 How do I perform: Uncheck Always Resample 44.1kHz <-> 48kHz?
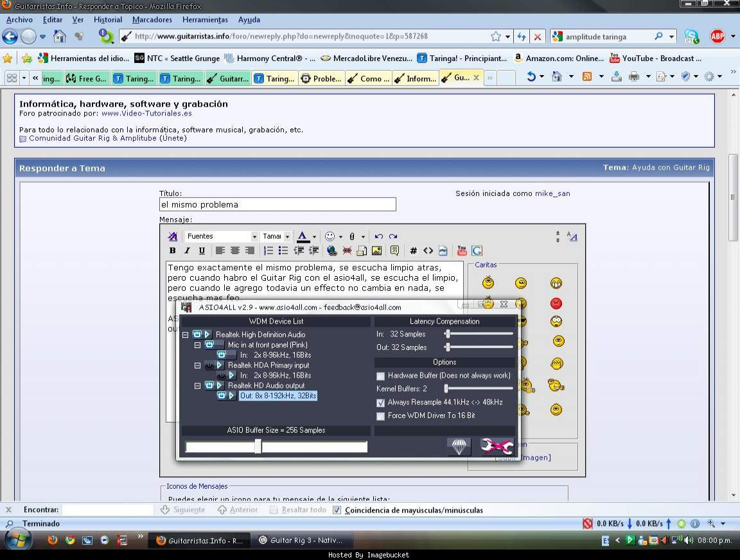point(381,403)
